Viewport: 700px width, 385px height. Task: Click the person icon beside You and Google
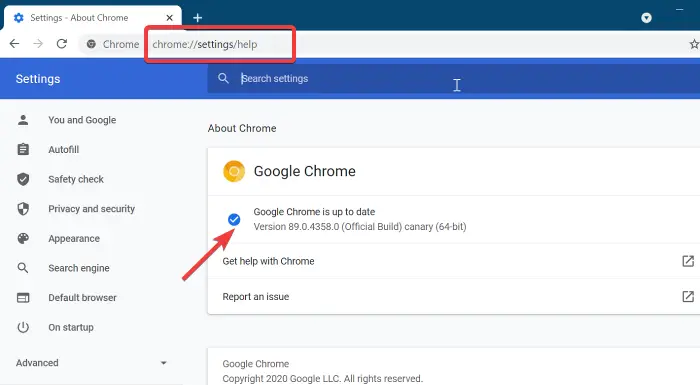(x=23, y=120)
